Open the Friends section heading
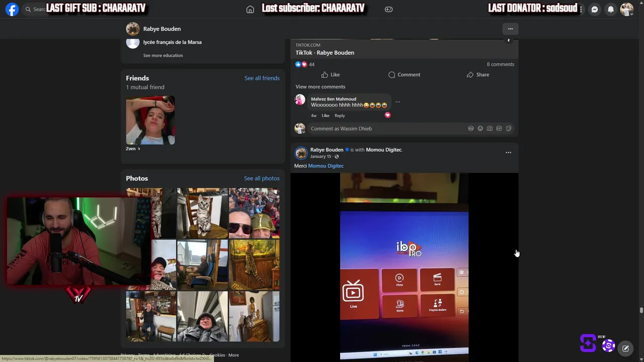Viewport: 644px width, 362px height. [x=137, y=78]
